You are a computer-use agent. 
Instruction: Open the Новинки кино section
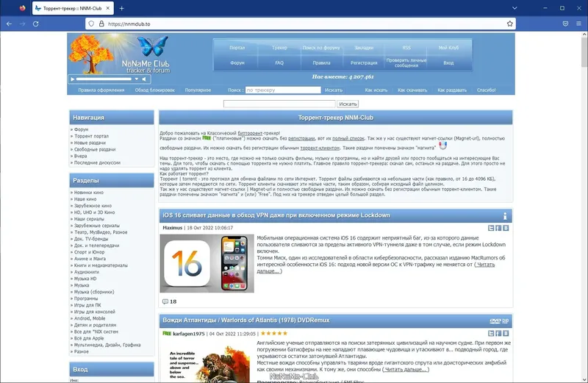click(x=89, y=193)
